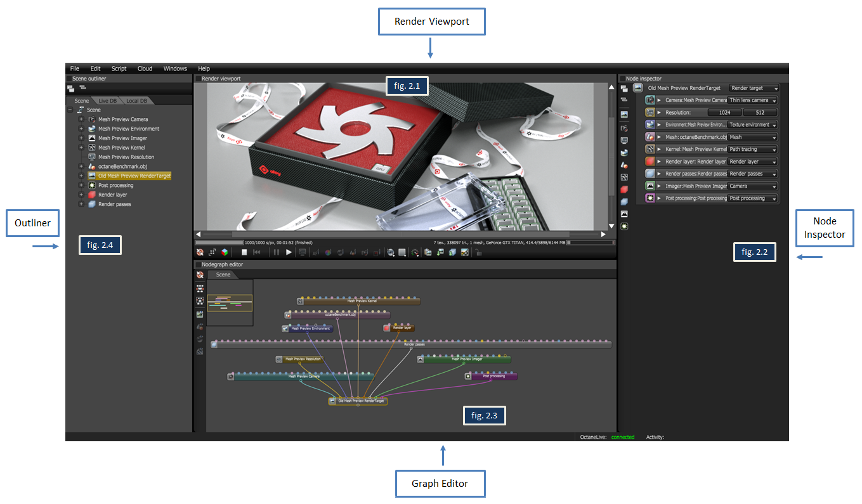
Task: Toggle the Scene outliner panel checkbox
Action: click(69, 79)
